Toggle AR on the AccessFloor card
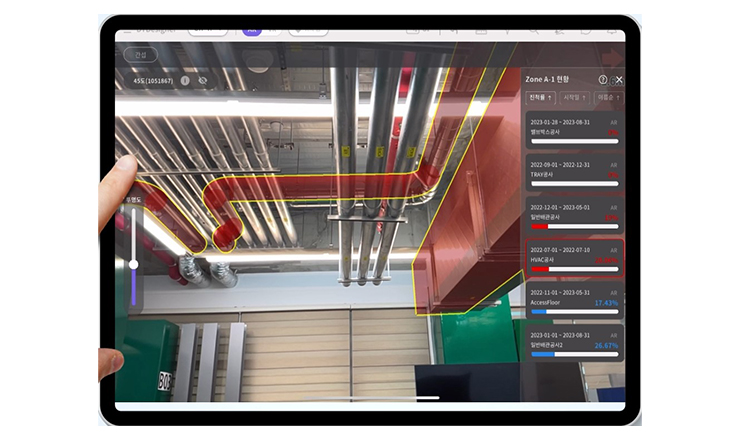The height and width of the screenshot is (440, 740). tap(614, 292)
